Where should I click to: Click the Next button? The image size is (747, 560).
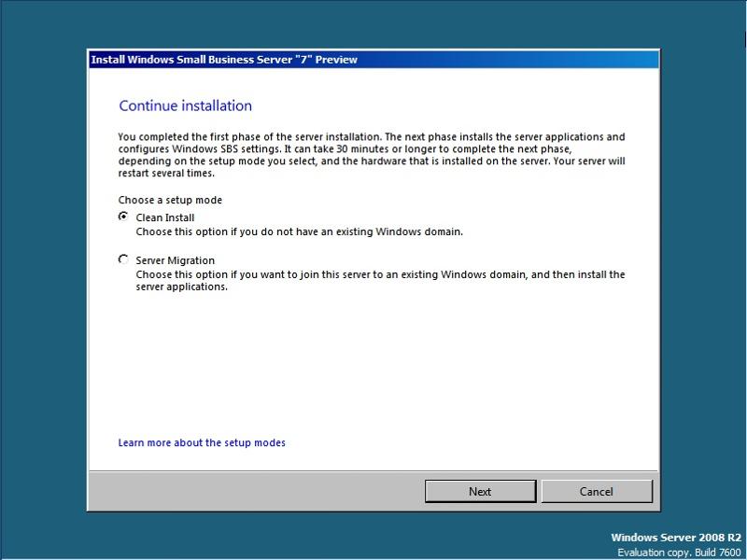[x=480, y=491]
